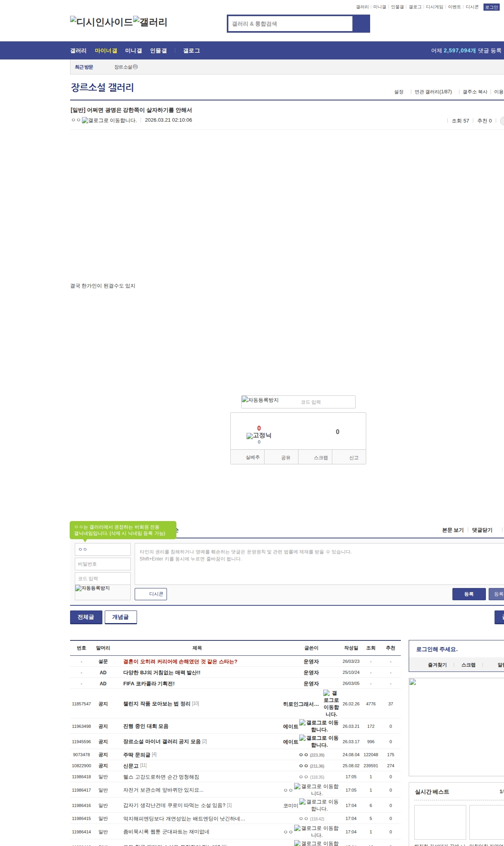Focus the 비밀번호 password field
504x846 pixels.
coord(103,564)
